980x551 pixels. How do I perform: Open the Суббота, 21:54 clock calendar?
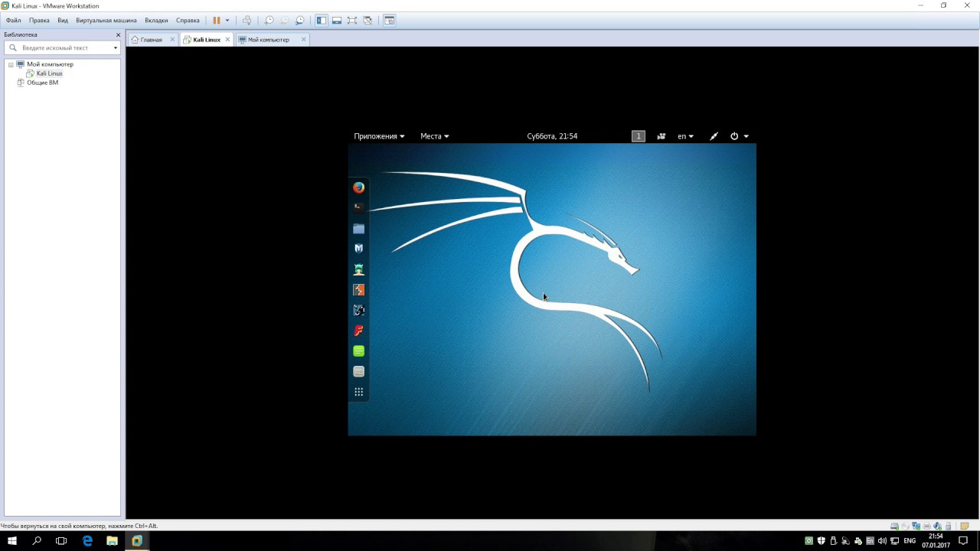[552, 136]
